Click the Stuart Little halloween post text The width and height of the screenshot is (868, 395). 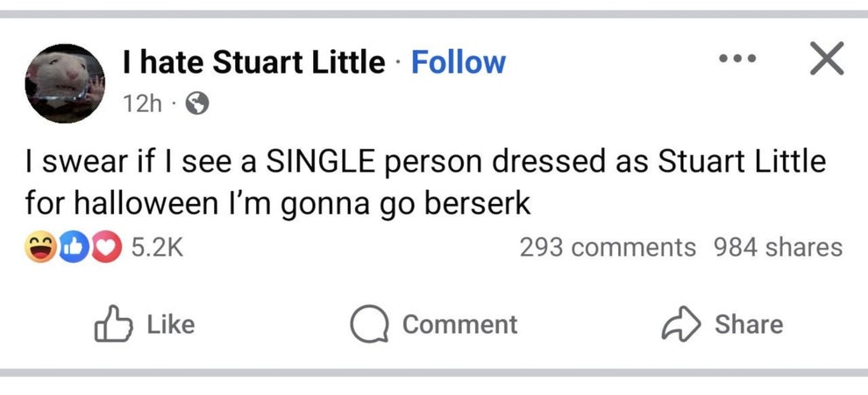[425, 183]
